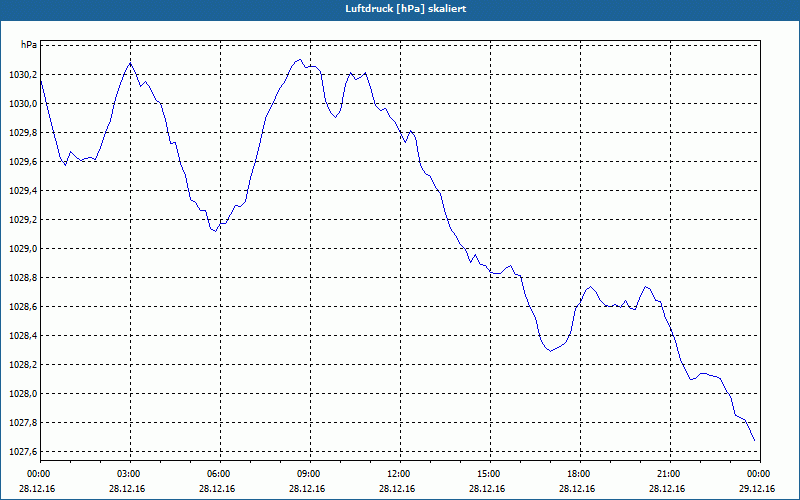800x500 pixels.
Task: Click the 28.12.16 date under 06:00
Action: 217,489
